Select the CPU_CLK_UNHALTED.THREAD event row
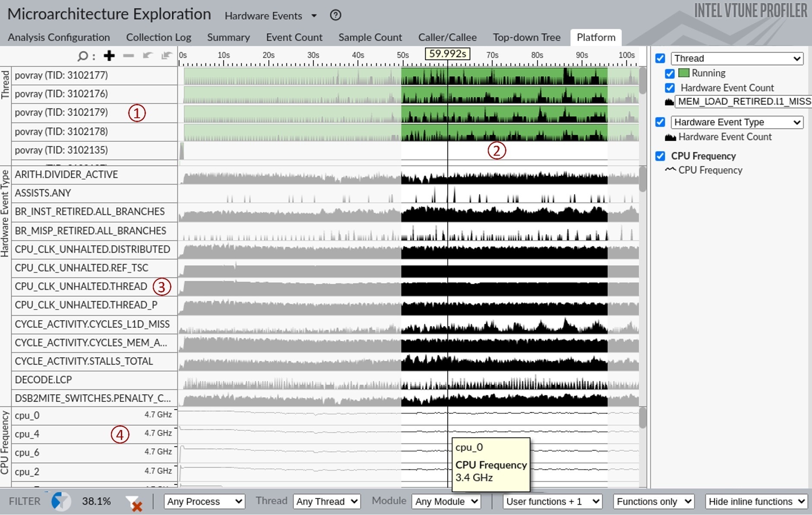 pos(94,286)
